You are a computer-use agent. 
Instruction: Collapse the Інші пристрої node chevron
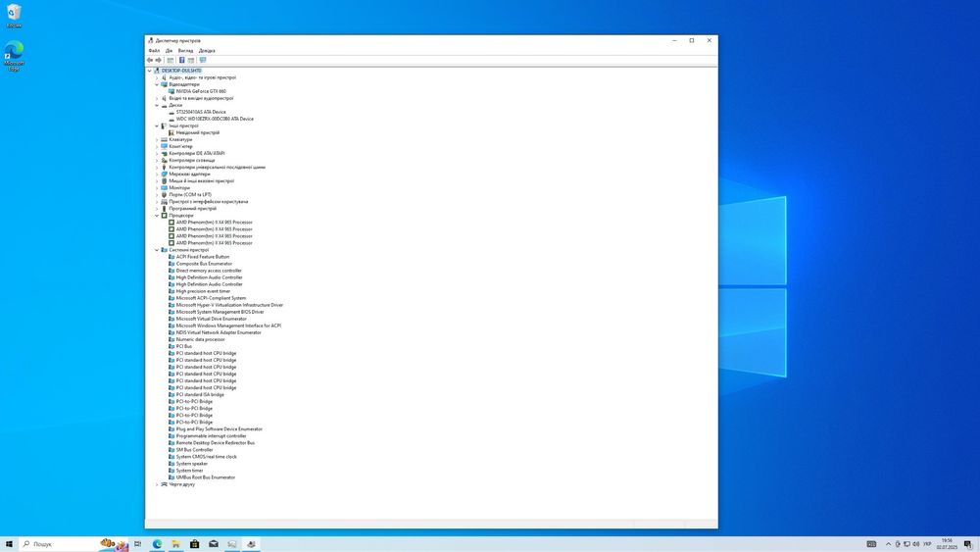pos(157,125)
